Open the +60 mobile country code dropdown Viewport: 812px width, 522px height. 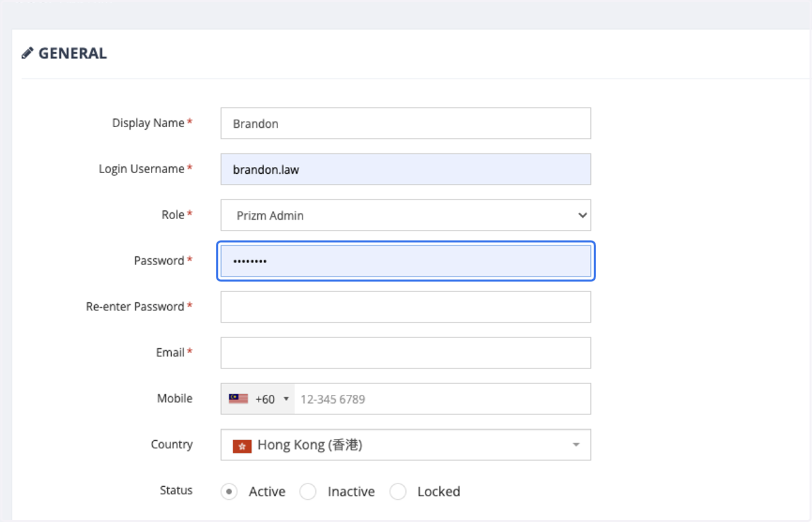tap(258, 399)
